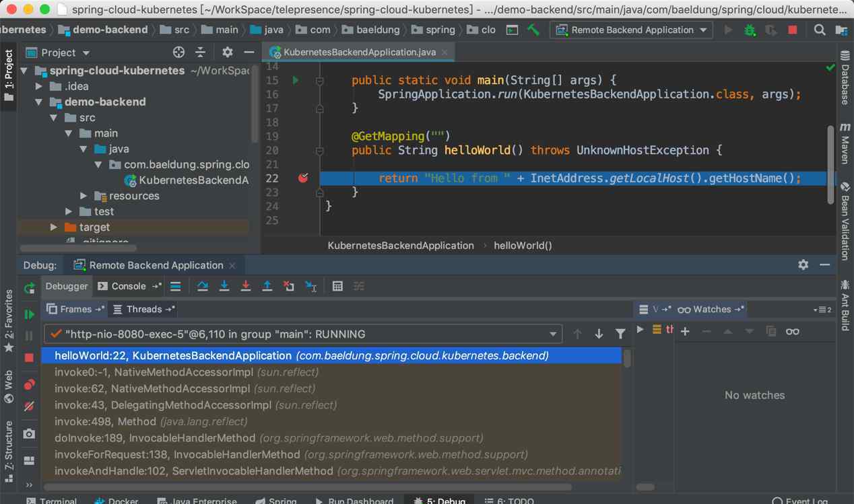Image resolution: width=854 pixels, height=504 pixels.
Task: Open Search Everywhere magnifier icon
Action: (820, 30)
